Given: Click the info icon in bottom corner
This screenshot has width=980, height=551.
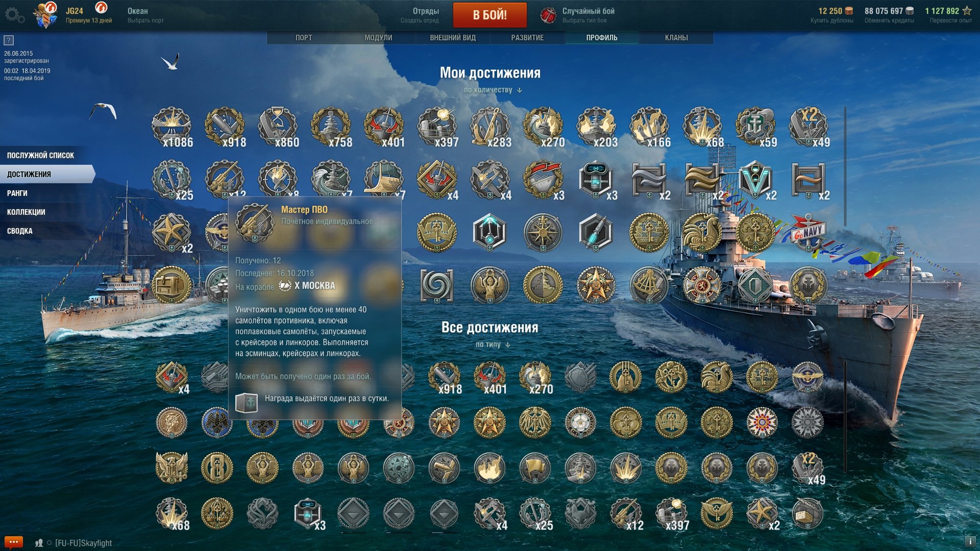Looking at the screenshot, I should (x=970, y=541).
